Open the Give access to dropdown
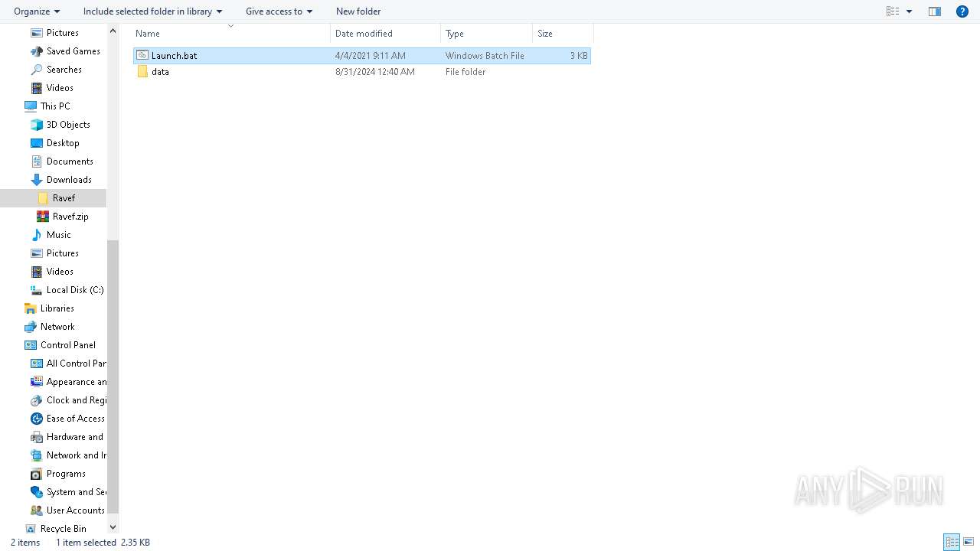 [279, 11]
